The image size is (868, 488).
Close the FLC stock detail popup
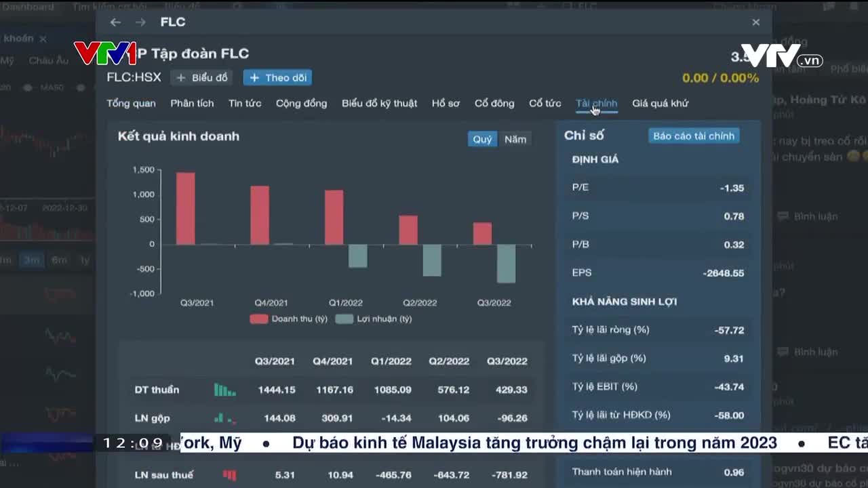coord(755,22)
